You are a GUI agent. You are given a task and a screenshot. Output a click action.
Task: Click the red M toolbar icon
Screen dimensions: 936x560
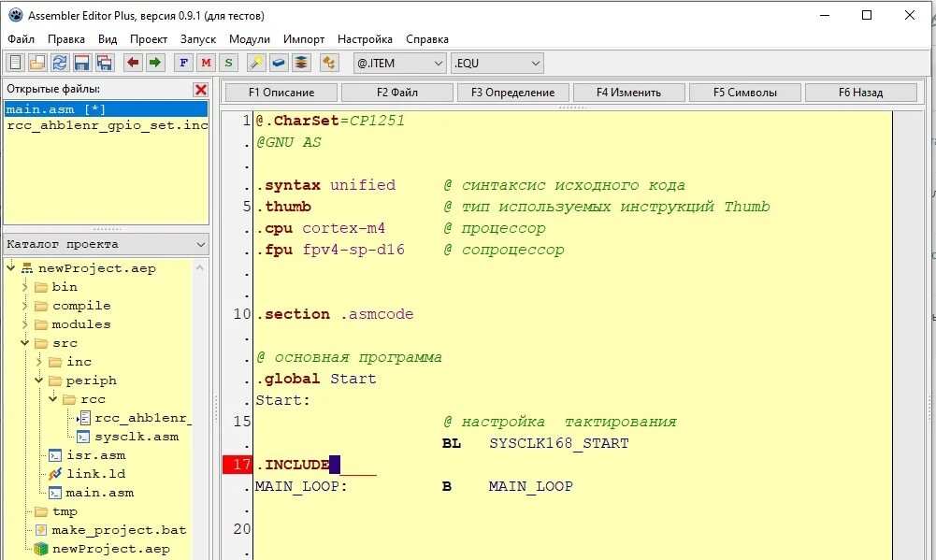[x=206, y=63]
